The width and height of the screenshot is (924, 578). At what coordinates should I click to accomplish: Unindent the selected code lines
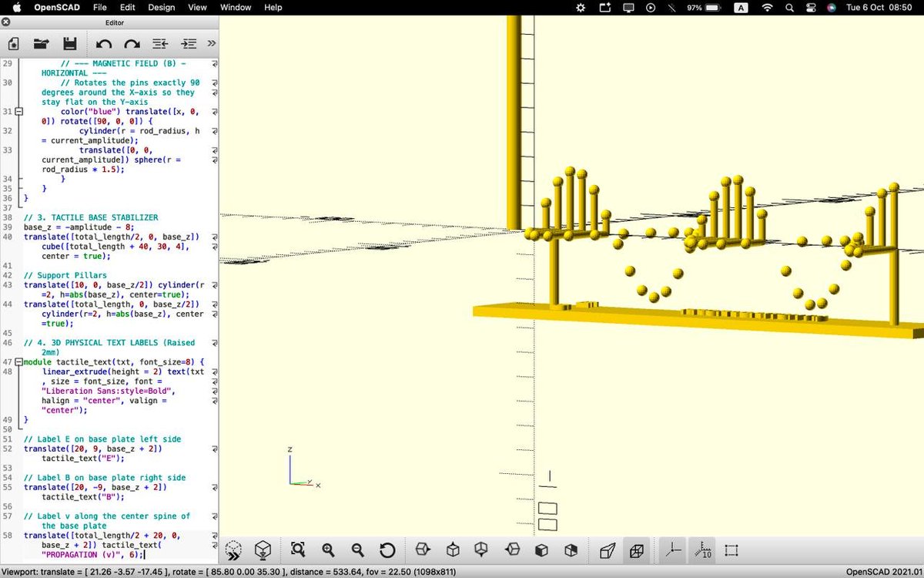(x=160, y=44)
